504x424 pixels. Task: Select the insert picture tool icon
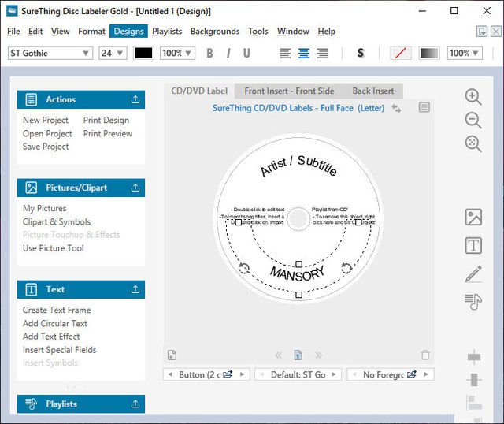click(473, 218)
